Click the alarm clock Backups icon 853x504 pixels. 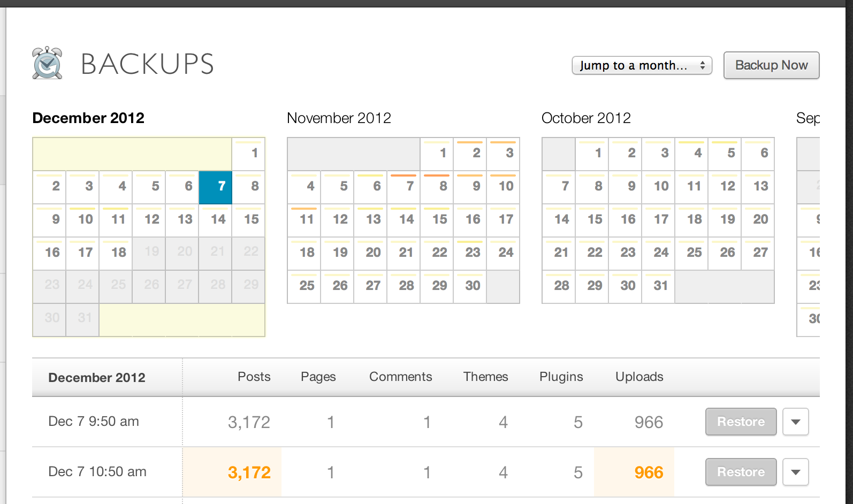tap(47, 63)
